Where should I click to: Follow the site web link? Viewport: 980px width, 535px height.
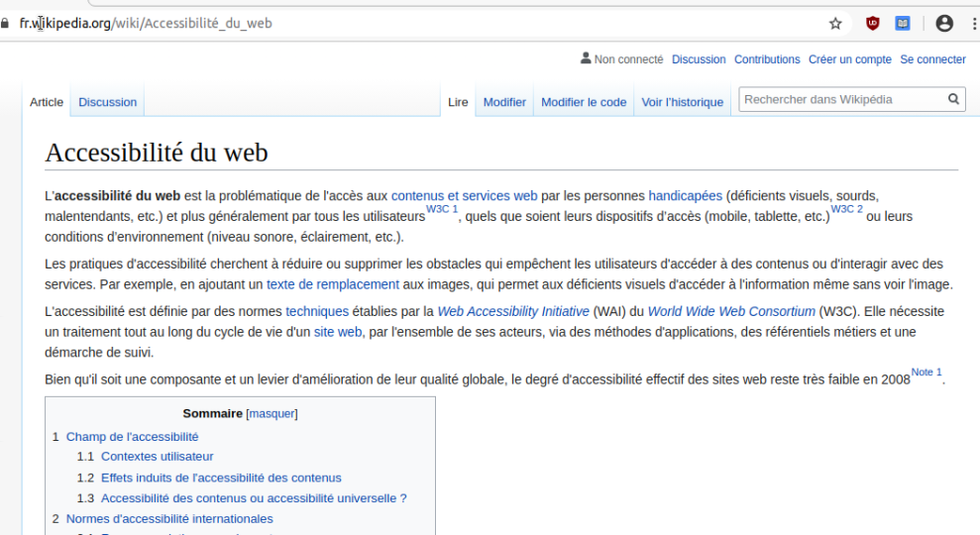tap(338, 332)
